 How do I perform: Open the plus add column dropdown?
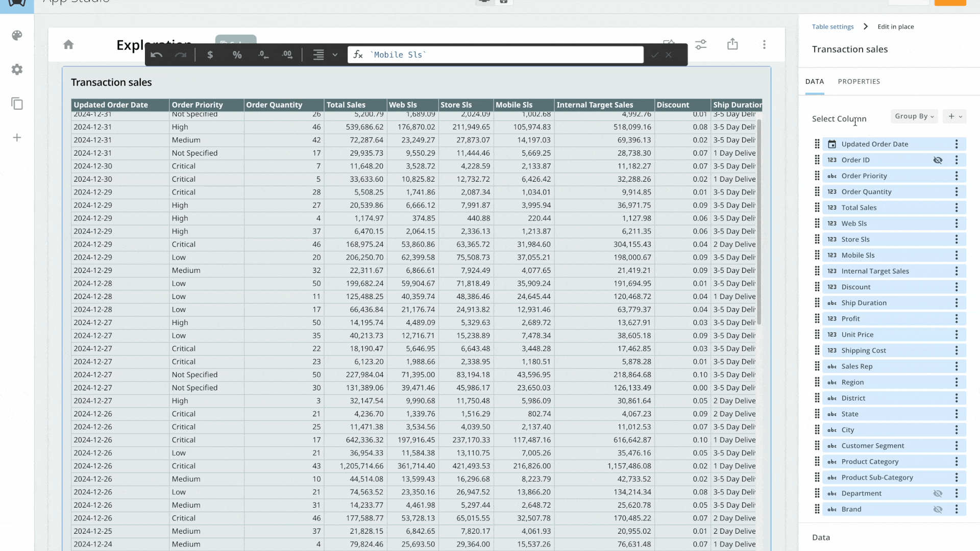954,116
